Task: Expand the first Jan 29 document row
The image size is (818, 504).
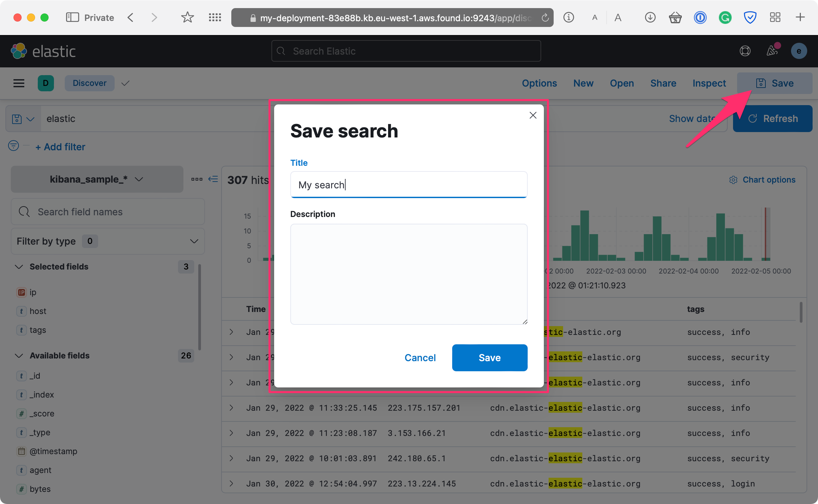Action: click(231, 332)
